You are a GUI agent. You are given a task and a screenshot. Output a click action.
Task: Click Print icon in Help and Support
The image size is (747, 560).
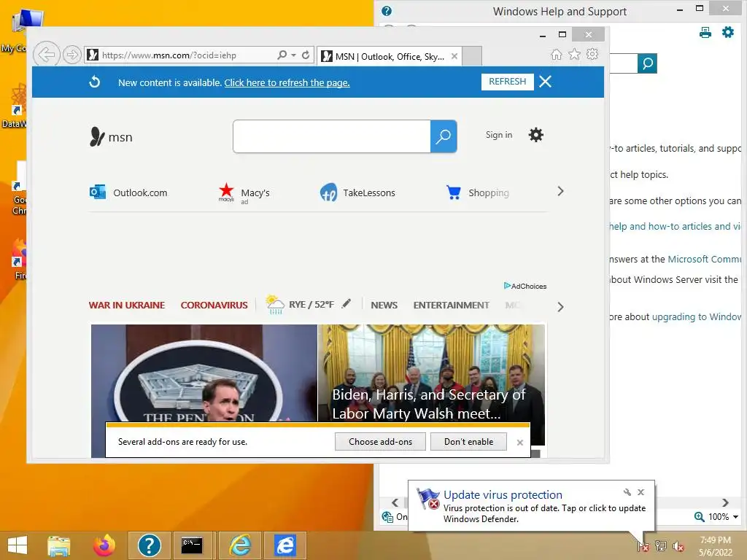pyautogui.click(x=705, y=32)
